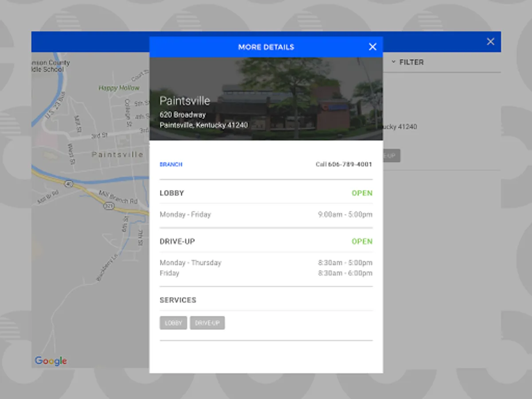Click the Monday - Thursday drive-up row
The width and height of the screenshot is (532, 399).
point(266,263)
